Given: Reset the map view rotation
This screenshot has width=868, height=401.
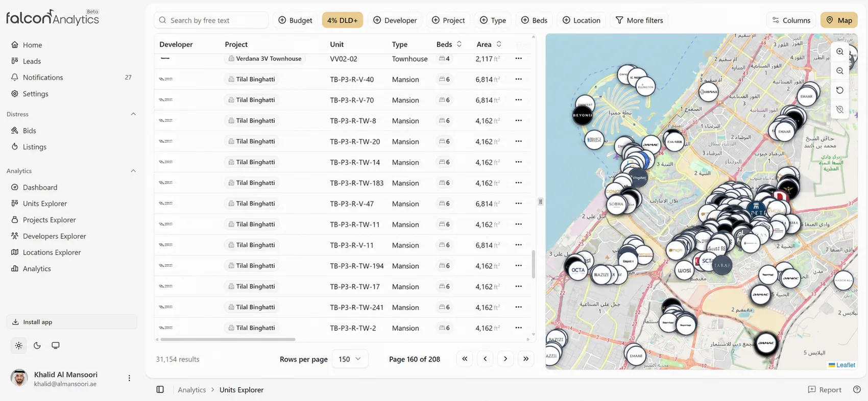Looking at the screenshot, I should pyautogui.click(x=840, y=90).
